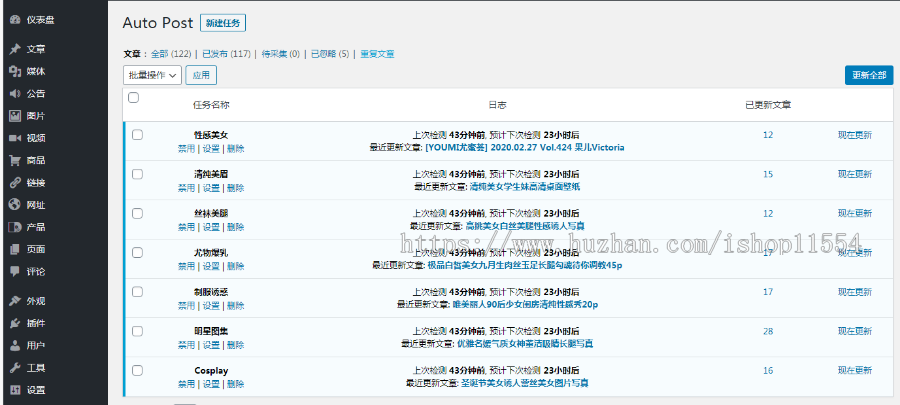The image size is (900, 405).
Task: Tick the select-all checkbox in table header
Action: (134, 98)
